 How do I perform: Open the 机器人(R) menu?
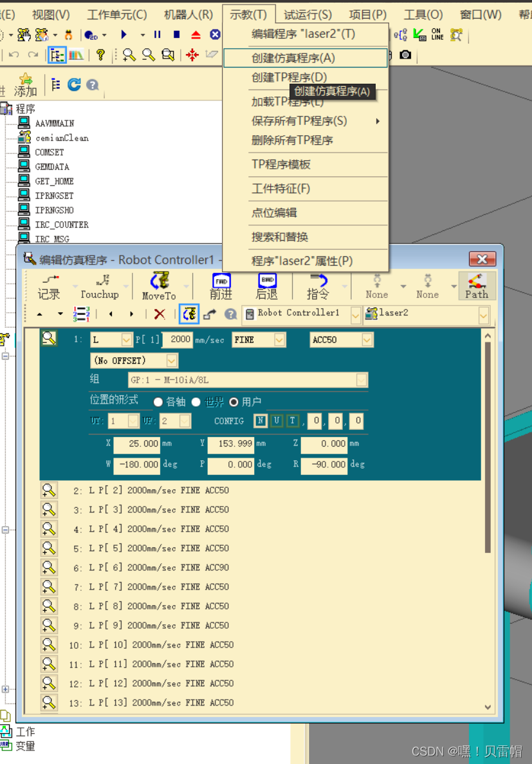click(x=188, y=15)
